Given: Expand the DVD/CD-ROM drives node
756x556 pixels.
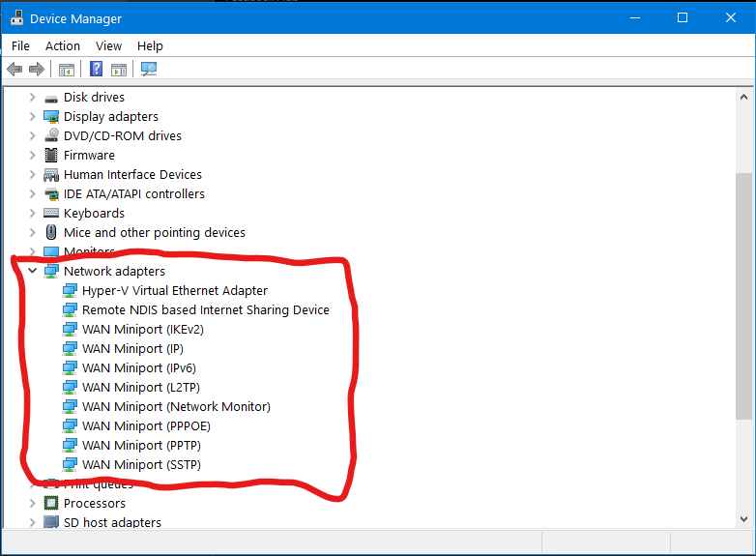Looking at the screenshot, I should point(32,135).
